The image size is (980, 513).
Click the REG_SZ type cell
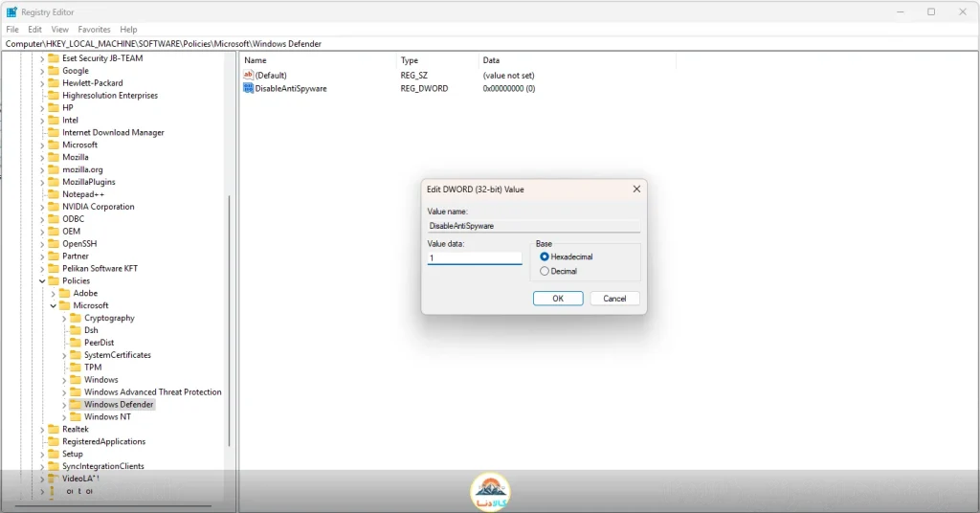(x=414, y=75)
